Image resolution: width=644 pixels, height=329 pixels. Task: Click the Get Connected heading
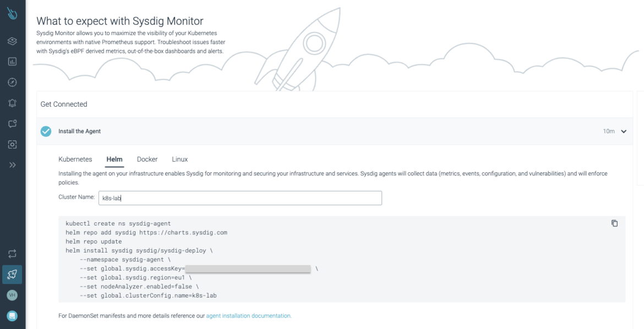click(64, 105)
